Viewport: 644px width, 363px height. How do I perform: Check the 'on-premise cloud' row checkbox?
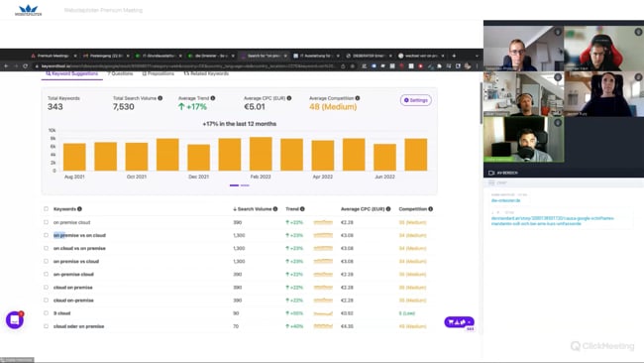[46, 274]
